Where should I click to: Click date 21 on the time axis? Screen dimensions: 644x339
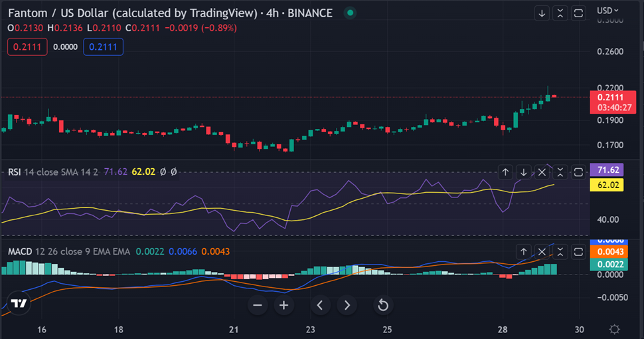coord(234,330)
